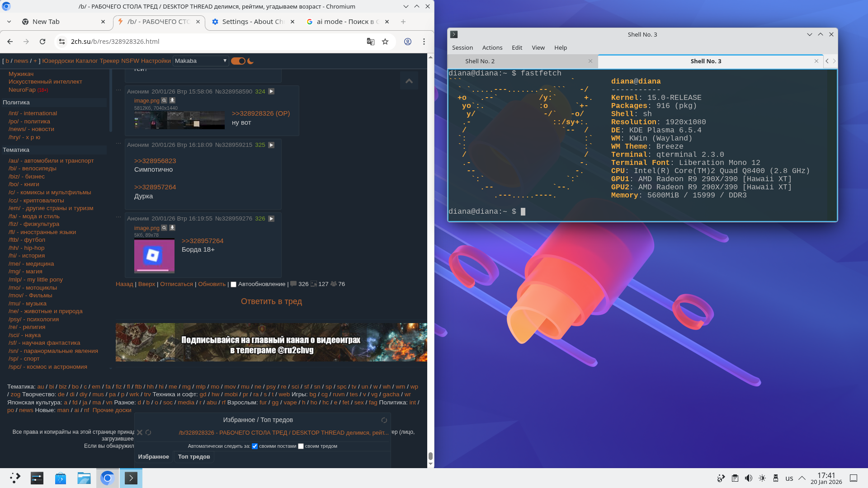Image resolution: width=868 pixels, height=488 pixels.
Task: Enable Автообновление checkbox
Action: pyautogui.click(x=234, y=285)
